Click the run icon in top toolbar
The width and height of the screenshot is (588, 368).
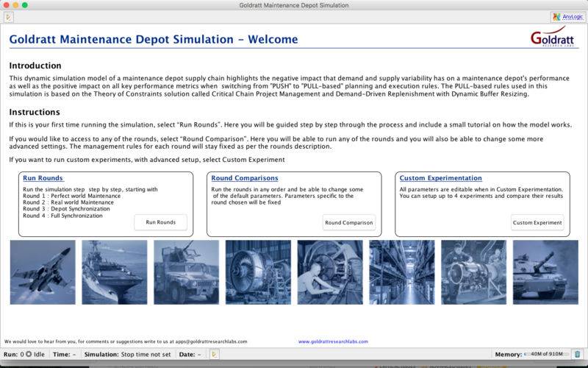pos(9,17)
